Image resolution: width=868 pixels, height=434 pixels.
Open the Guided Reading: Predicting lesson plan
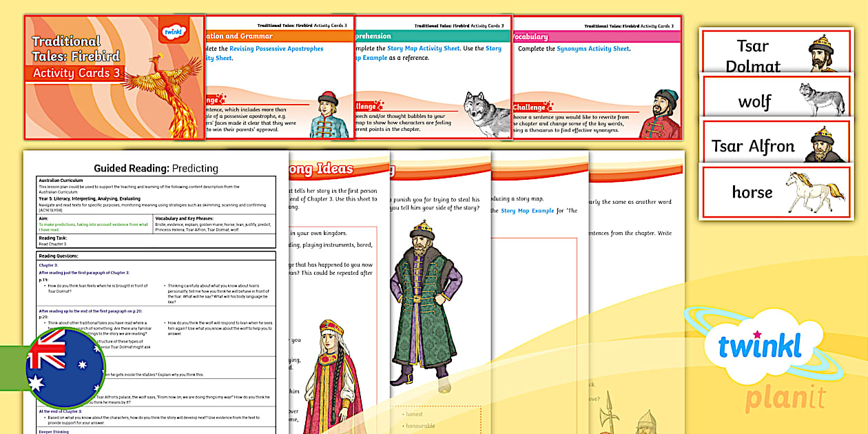(x=155, y=168)
